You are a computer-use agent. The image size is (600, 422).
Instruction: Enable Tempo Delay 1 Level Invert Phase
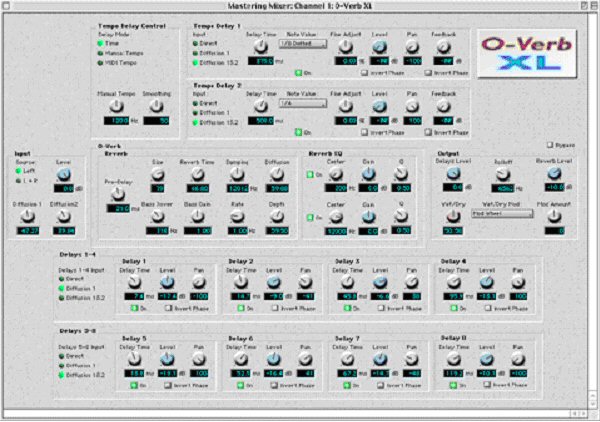click(x=365, y=73)
